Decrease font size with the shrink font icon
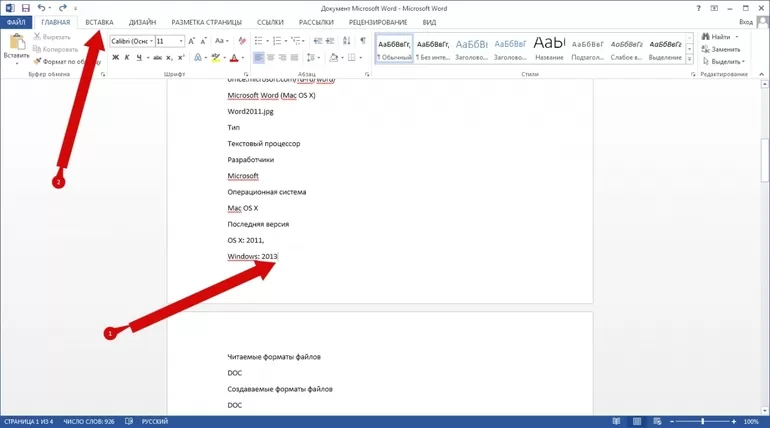 click(203, 41)
